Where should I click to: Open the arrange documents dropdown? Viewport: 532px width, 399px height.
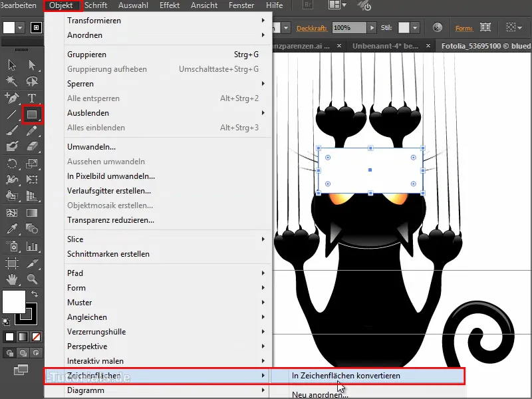tap(338, 5)
